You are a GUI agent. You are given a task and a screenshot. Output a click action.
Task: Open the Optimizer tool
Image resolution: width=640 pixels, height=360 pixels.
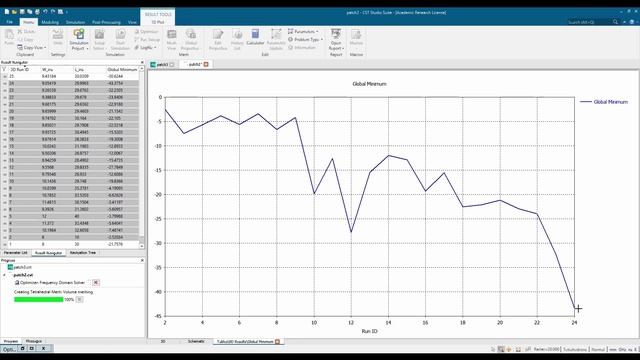(146, 31)
